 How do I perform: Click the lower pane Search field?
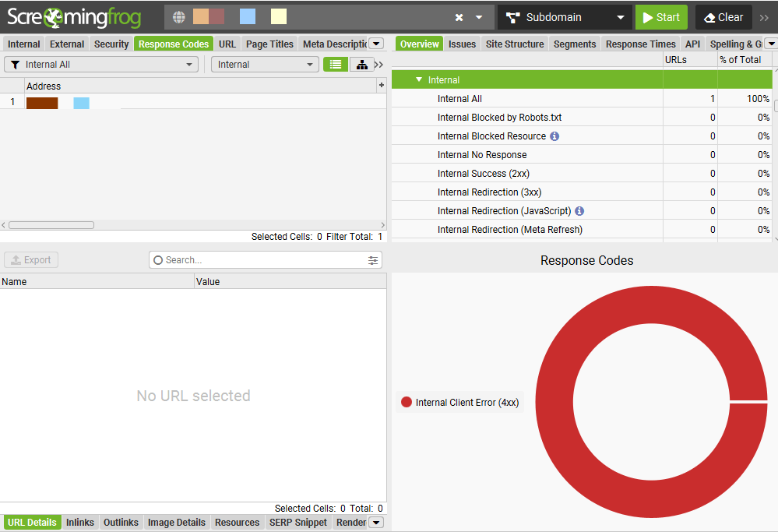(x=265, y=260)
